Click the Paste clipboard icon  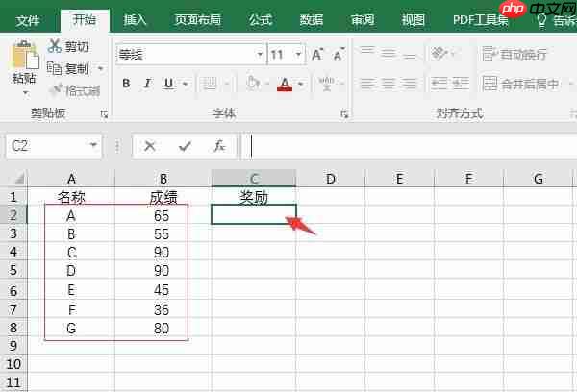25,55
